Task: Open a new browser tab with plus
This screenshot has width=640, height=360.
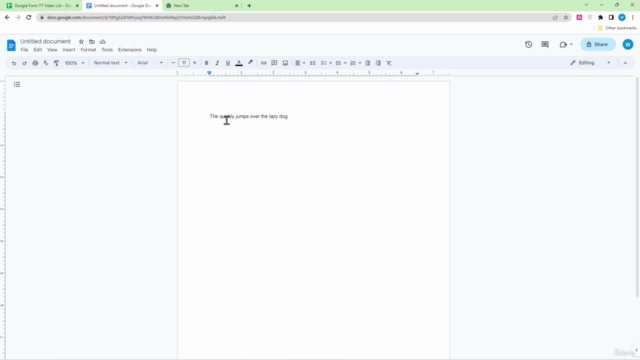Action: (x=249, y=6)
